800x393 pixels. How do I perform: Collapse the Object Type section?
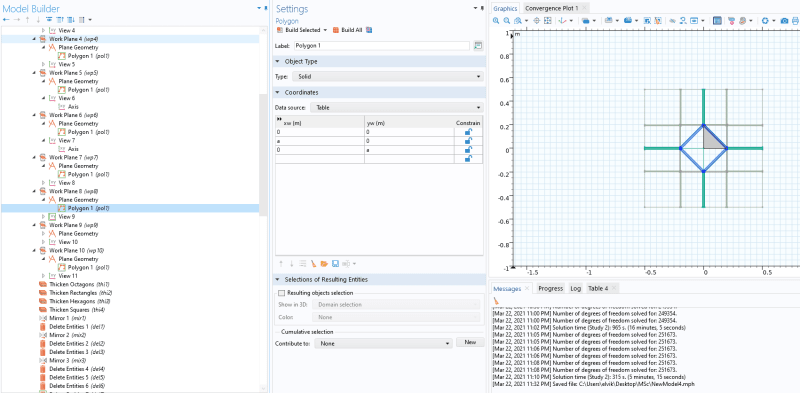(278, 61)
